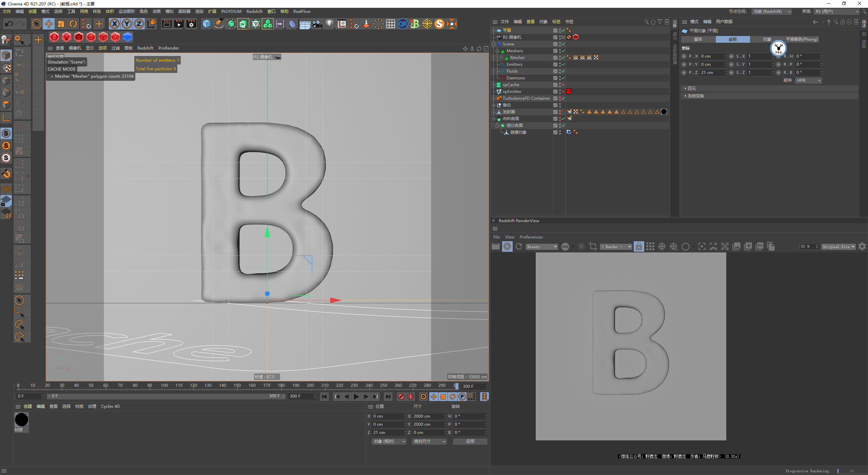The image size is (868, 475).
Task: Select the Rotate tool
Action: coord(73,24)
